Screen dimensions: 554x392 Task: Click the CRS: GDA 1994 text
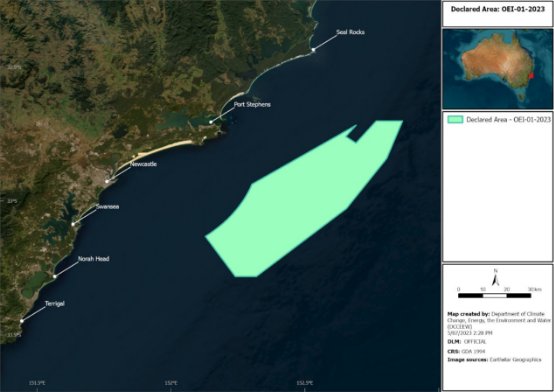pos(466,352)
